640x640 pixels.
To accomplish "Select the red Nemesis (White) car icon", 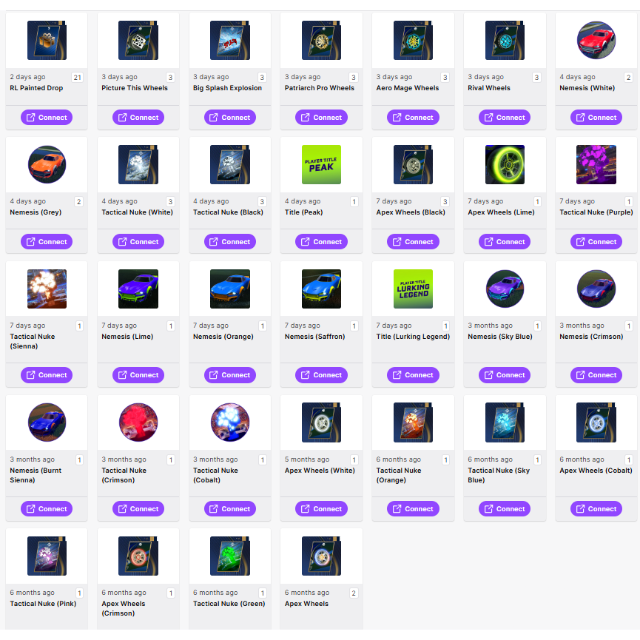I will tap(596, 40).
